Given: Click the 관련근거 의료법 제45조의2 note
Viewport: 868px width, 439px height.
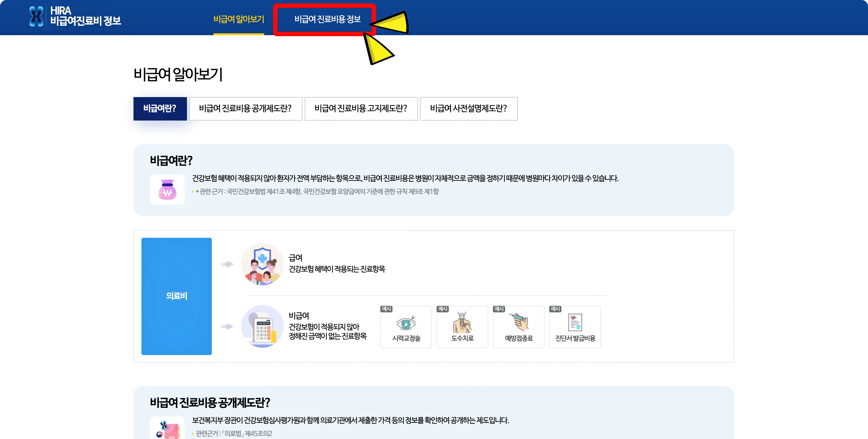Looking at the screenshot, I should click(234, 433).
